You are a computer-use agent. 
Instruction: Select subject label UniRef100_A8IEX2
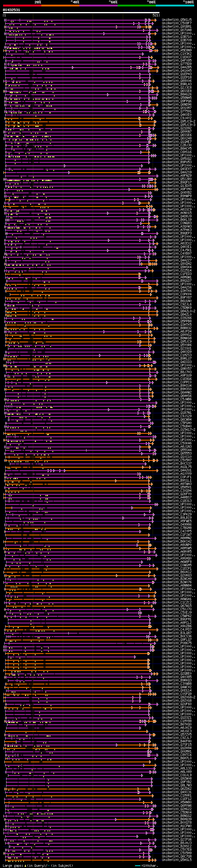pyautogui.click(x=177, y=243)
